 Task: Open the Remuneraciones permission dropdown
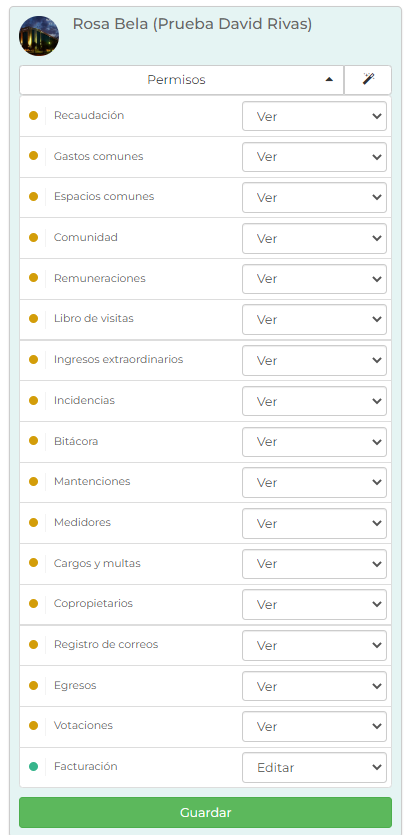(x=314, y=279)
